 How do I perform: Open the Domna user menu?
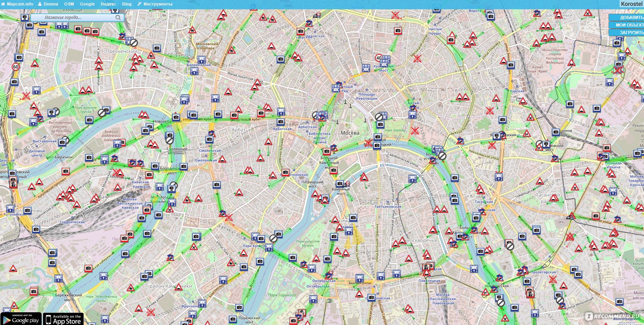click(x=48, y=4)
